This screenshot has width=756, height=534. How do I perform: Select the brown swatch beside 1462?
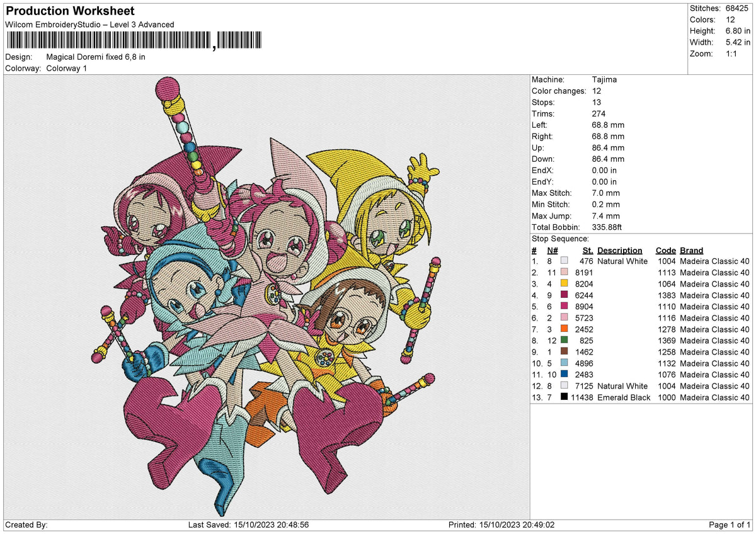click(x=564, y=352)
